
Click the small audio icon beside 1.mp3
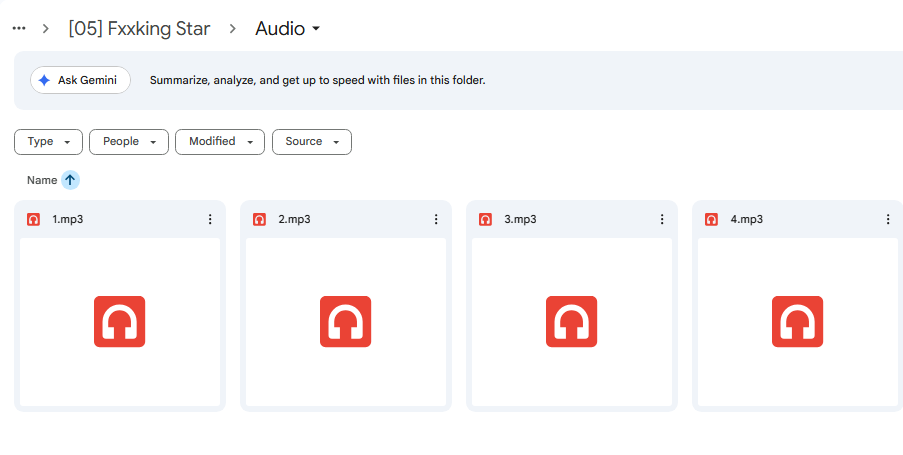pos(33,219)
